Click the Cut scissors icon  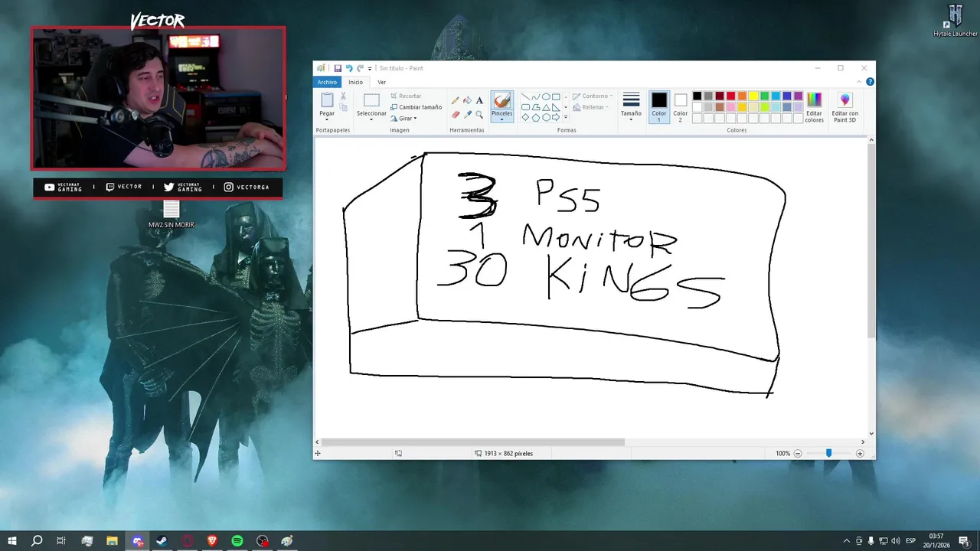point(343,96)
